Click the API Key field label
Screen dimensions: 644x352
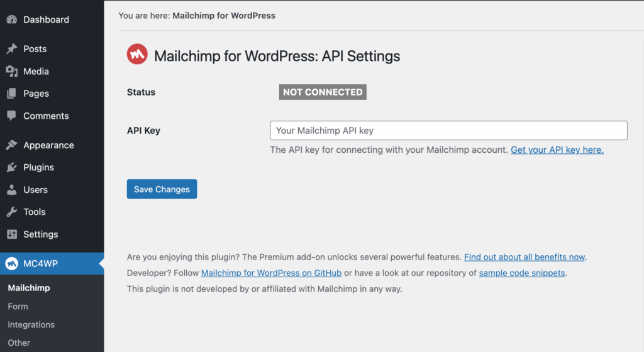pos(143,131)
